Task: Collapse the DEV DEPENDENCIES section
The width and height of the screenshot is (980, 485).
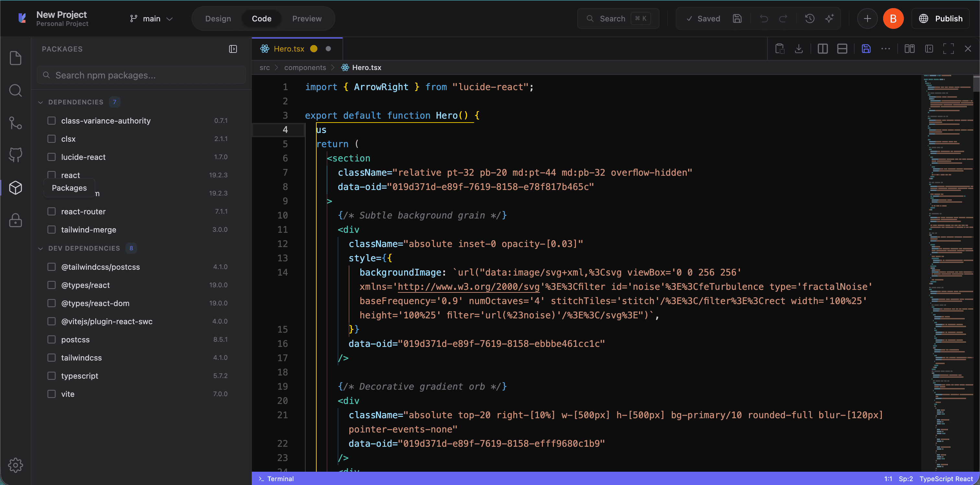Action: (x=40, y=248)
